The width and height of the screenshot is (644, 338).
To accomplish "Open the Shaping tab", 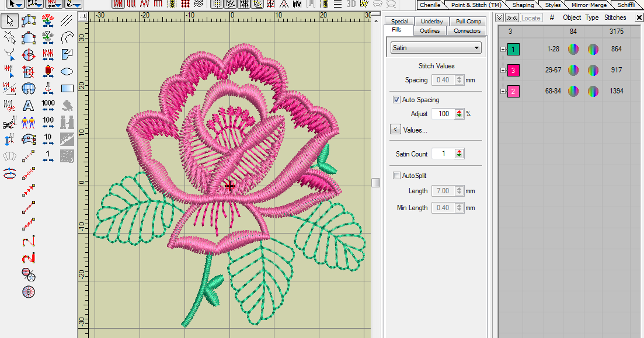I will pyautogui.click(x=523, y=5).
